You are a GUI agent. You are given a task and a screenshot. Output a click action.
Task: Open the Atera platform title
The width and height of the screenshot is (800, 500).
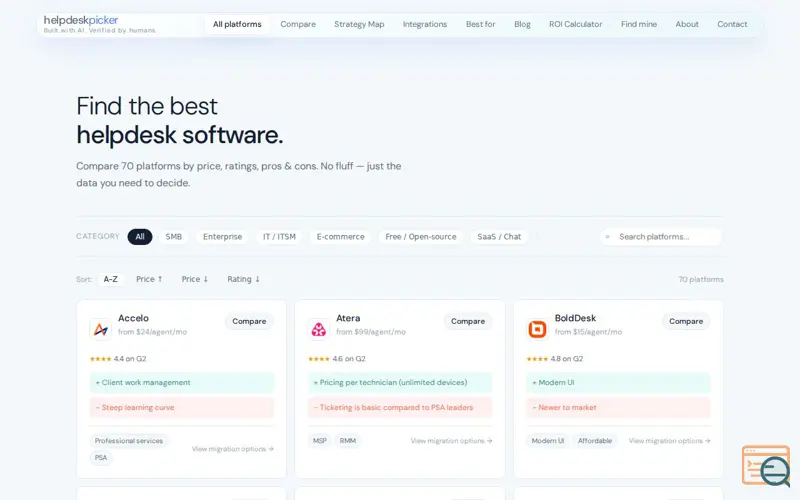click(348, 318)
